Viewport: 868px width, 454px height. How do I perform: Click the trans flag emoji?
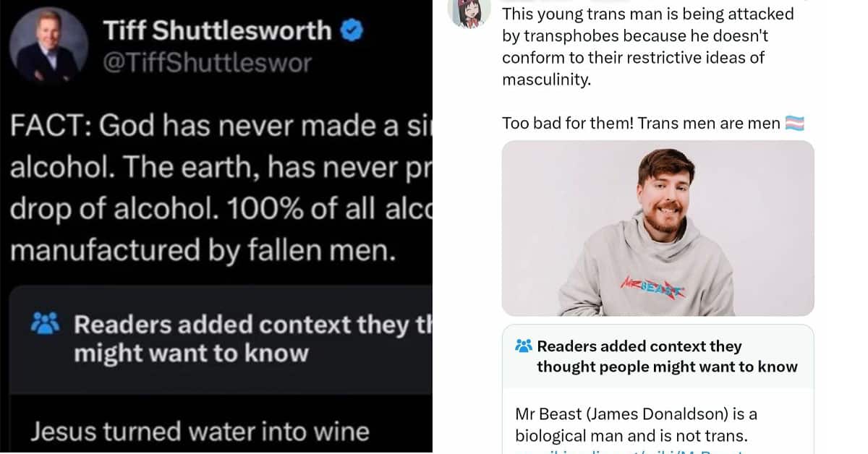[795, 124]
